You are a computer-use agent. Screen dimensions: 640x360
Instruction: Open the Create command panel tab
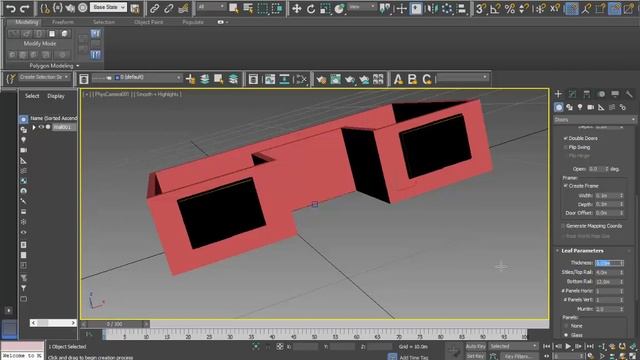(558, 94)
